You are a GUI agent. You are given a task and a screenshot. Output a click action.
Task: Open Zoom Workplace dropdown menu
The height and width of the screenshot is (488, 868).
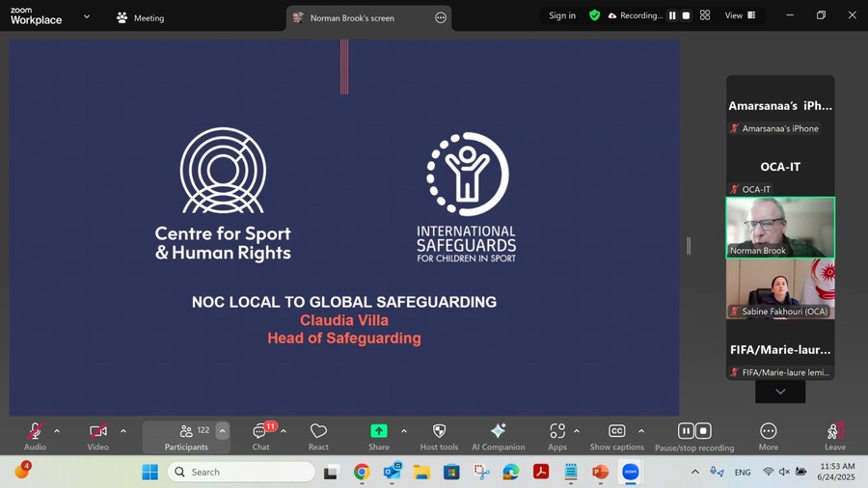point(86,16)
